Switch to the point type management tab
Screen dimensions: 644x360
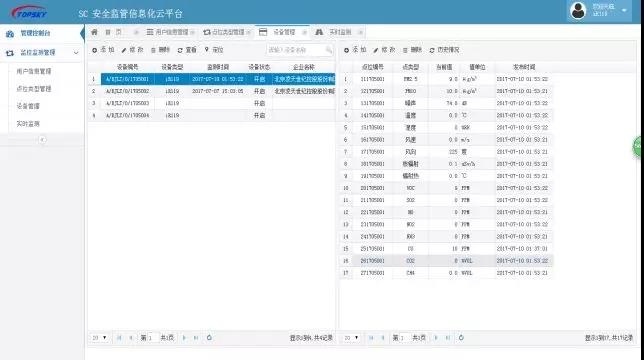click(227, 32)
